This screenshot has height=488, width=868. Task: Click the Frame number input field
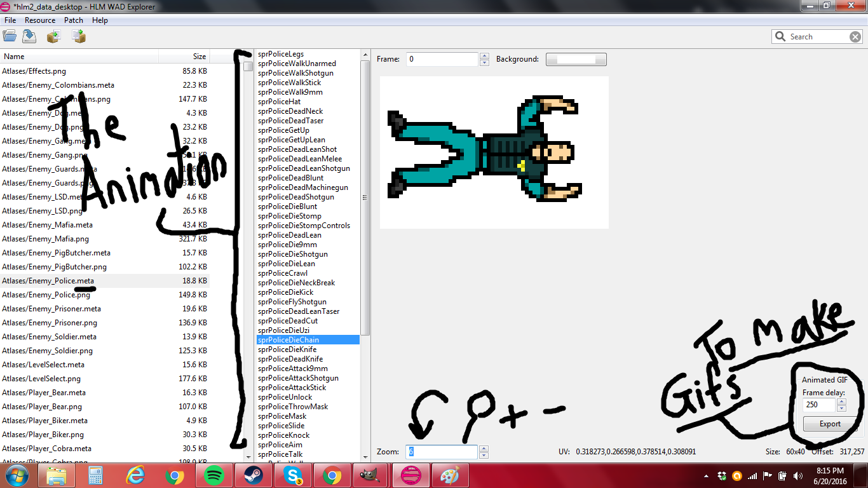tap(442, 59)
